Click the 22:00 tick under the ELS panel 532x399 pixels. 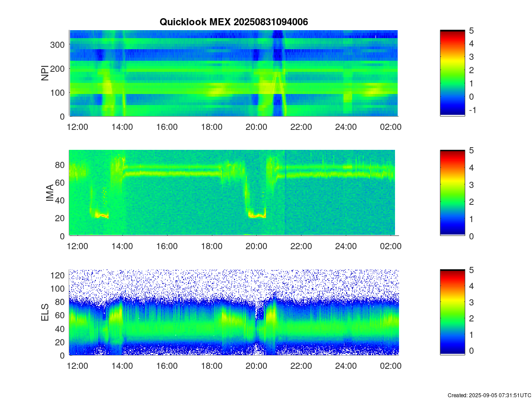click(301, 366)
